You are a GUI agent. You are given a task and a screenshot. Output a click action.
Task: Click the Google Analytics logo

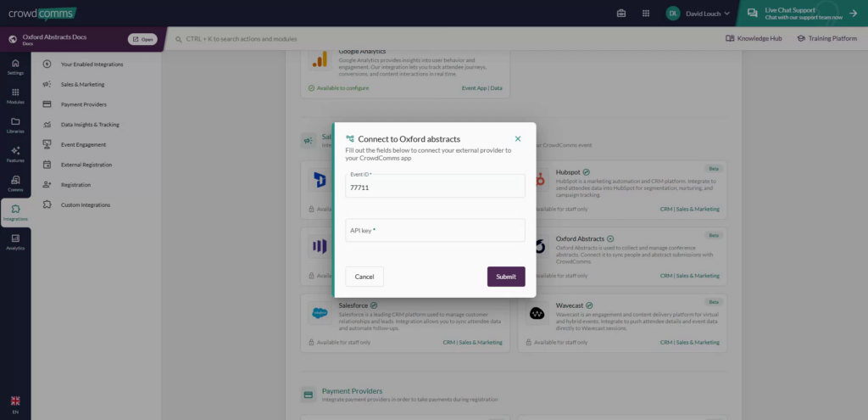click(x=320, y=59)
